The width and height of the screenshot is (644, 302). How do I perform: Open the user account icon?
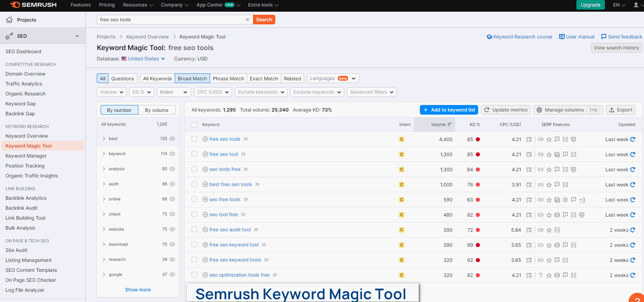click(636, 5)
